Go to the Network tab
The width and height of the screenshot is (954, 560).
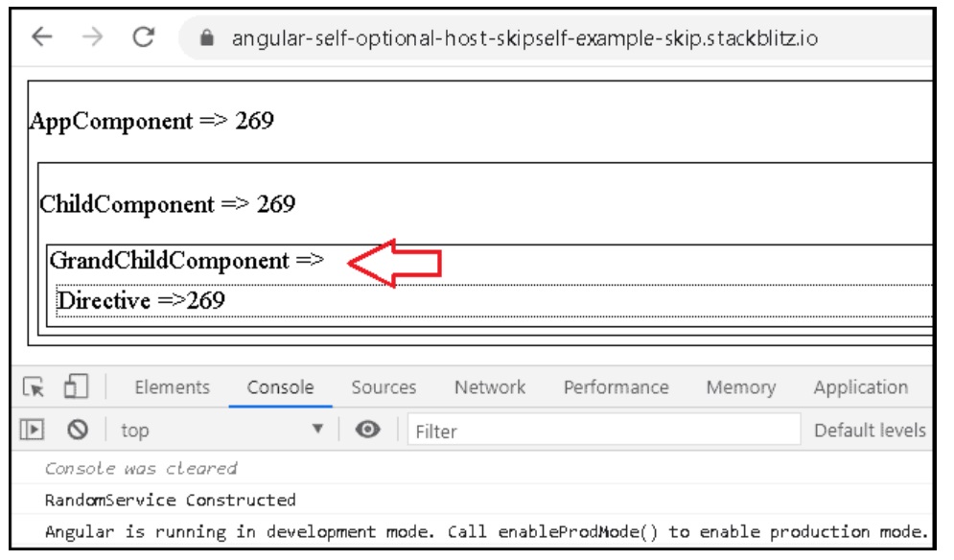490,387
